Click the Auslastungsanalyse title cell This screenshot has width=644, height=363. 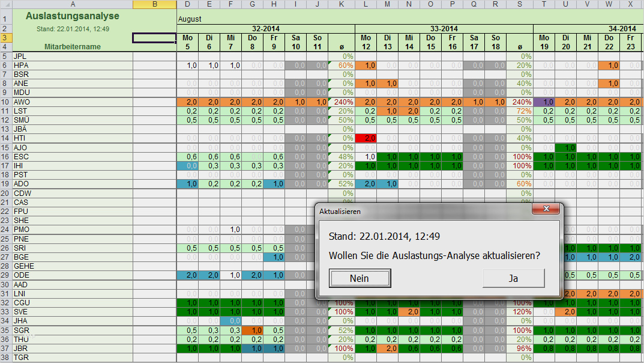(72, 16)
